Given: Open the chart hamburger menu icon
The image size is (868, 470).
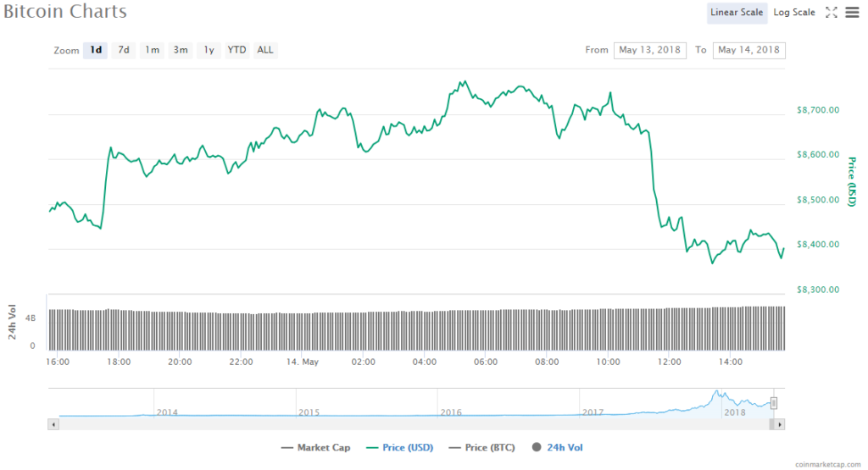Looking at the screenshot, I should point(851,13).
